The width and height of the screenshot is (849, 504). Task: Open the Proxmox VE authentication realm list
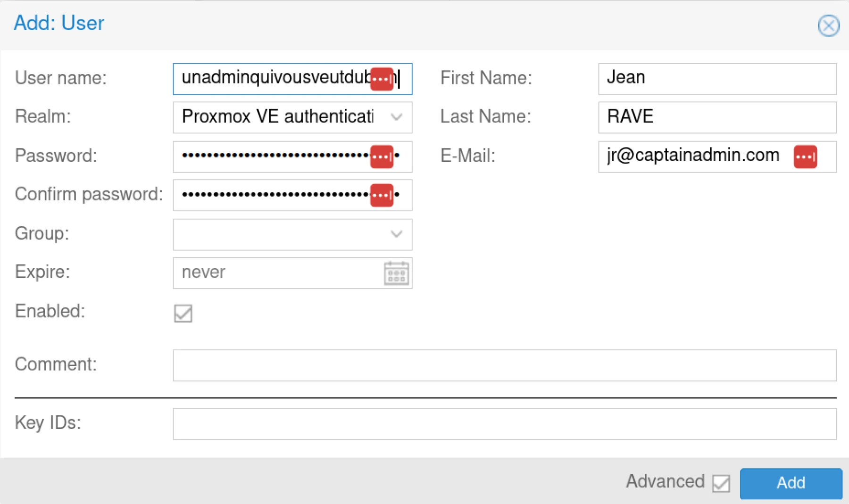coord(397,117)
